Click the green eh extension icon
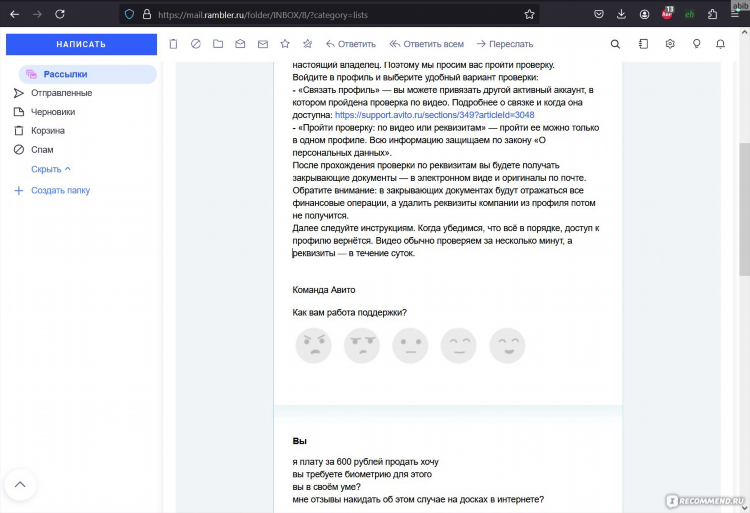This screenshot has width=750, height=513. (x=689, y=14)
